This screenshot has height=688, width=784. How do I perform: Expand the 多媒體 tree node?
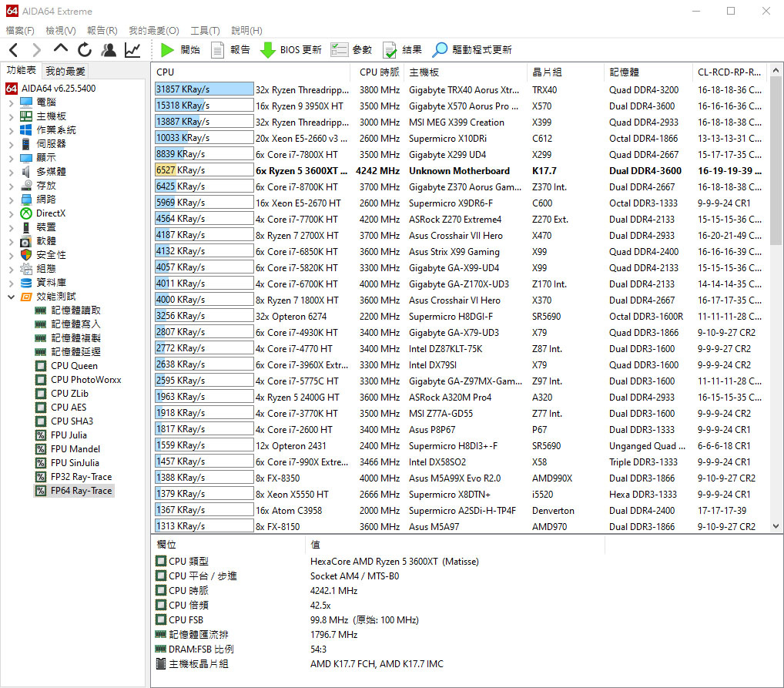tap(11, 172)
